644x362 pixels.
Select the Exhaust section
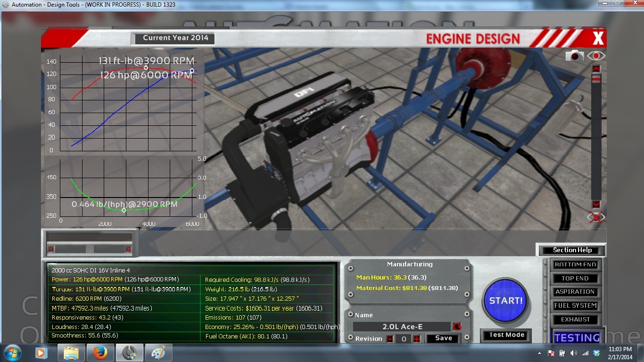(x=575, y=320)
